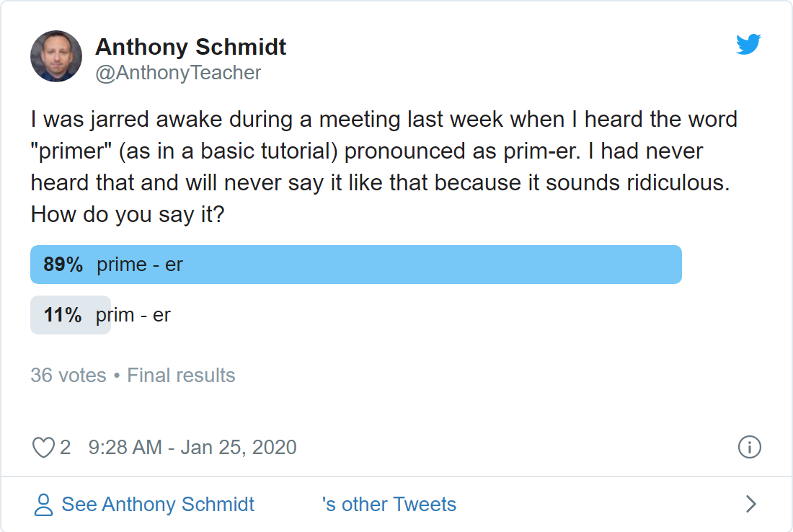Click See Anthony Schmidt link text
Image resolution: width=793 pixels, height=532 pixels.
point(158,504)
